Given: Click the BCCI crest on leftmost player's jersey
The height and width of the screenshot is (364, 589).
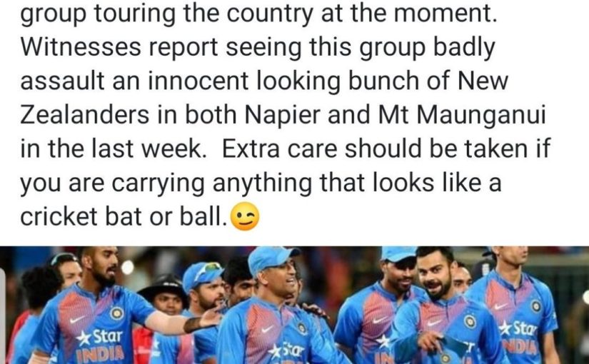Looking at the screenshot, I should (117, 313).
